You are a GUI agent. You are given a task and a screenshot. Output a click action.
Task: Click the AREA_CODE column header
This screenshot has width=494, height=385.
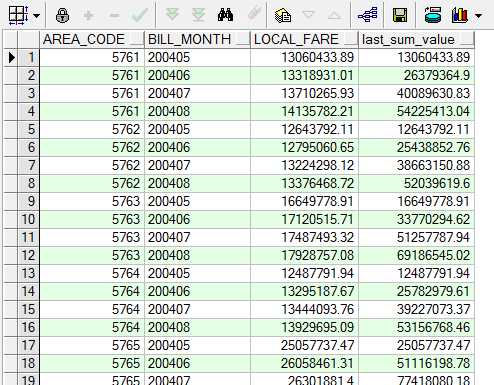(x=92, y=39)
